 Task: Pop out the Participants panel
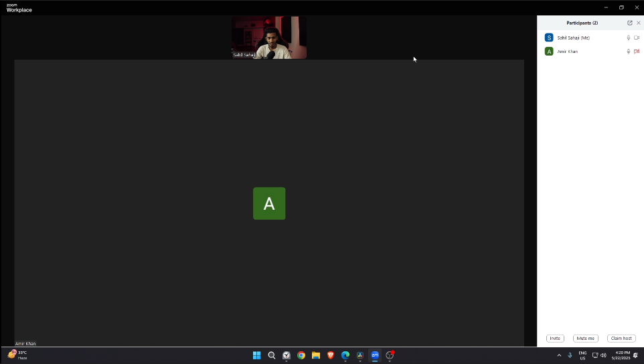coord(629,23)
